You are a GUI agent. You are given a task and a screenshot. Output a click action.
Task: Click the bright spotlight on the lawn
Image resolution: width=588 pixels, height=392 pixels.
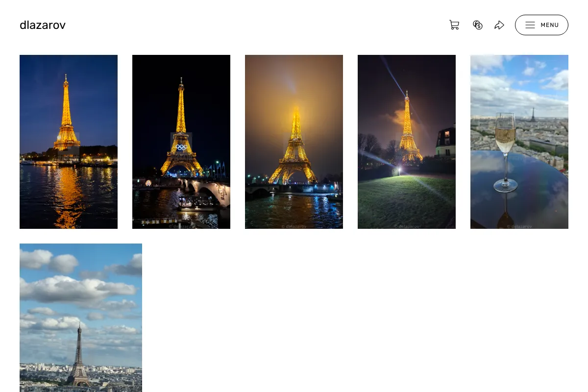(399, 170)
